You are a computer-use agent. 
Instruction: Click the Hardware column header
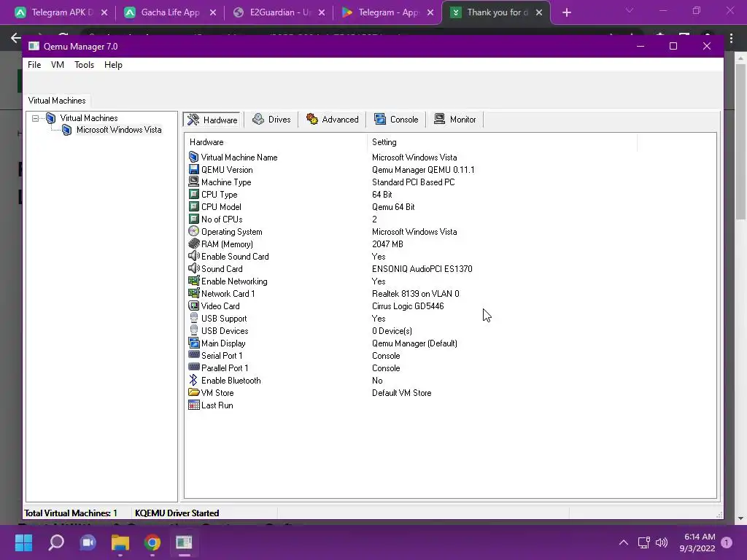276,142
